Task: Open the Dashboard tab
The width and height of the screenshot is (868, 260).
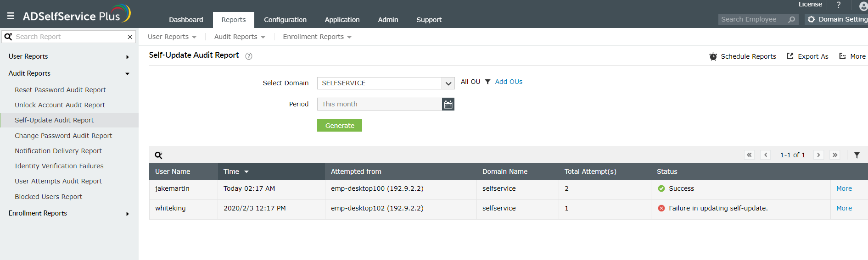Action: (186, 20)
